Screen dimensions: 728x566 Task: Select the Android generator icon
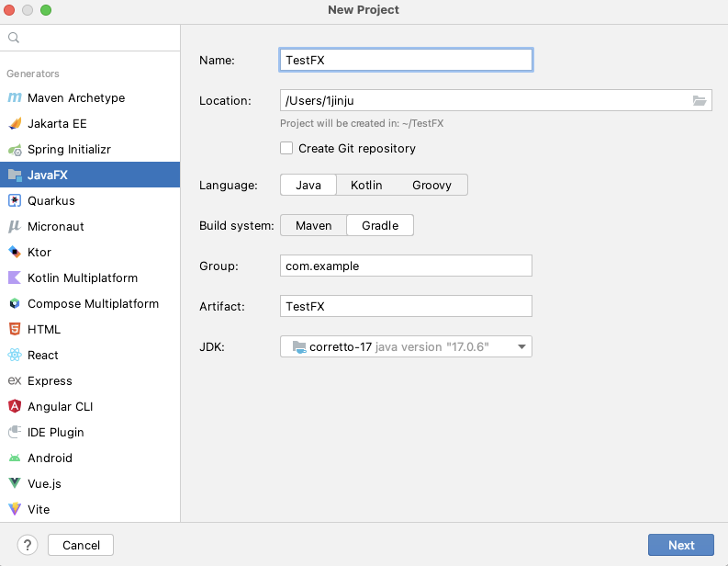click(15, 458)
